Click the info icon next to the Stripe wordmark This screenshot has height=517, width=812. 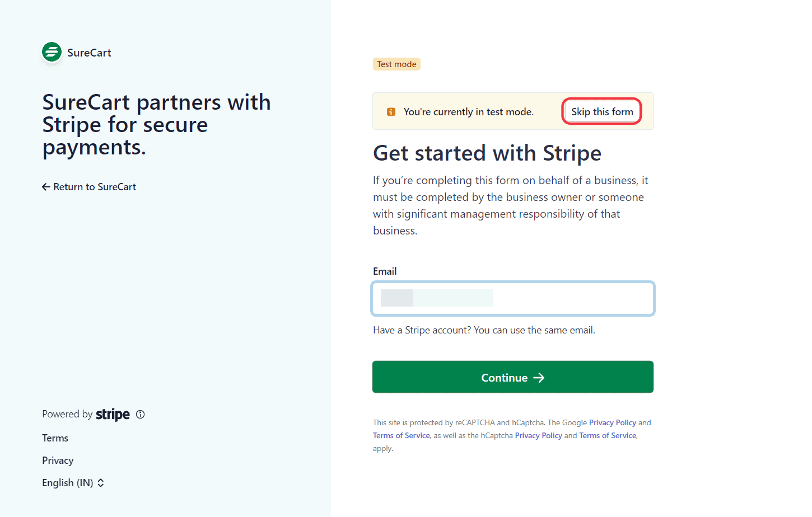click(140, 414)
